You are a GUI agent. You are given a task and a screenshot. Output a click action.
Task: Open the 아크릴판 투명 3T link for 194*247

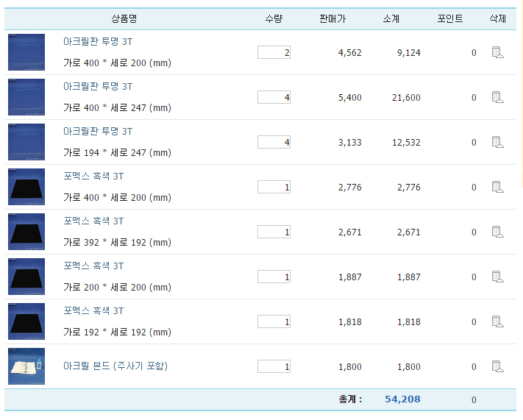click(98, 131)
